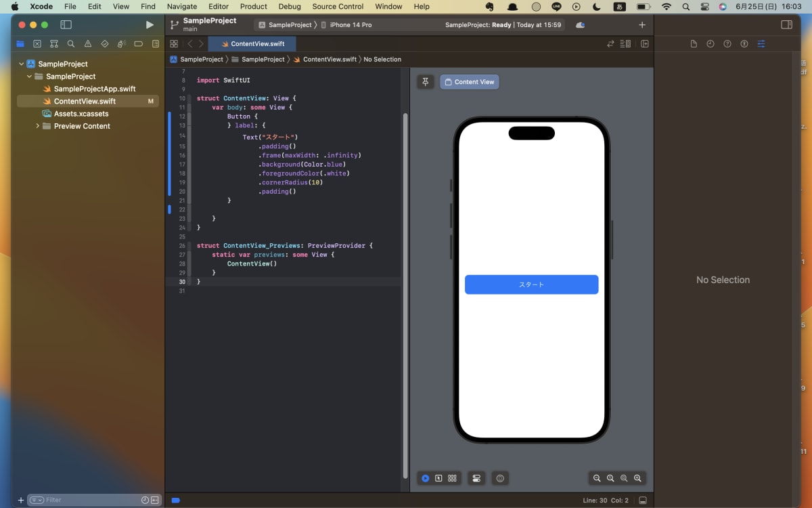Viewport: 812px width, 508px height.
Task: Show the File inspector
Action: pyautogui.click(x=694, y=43)
